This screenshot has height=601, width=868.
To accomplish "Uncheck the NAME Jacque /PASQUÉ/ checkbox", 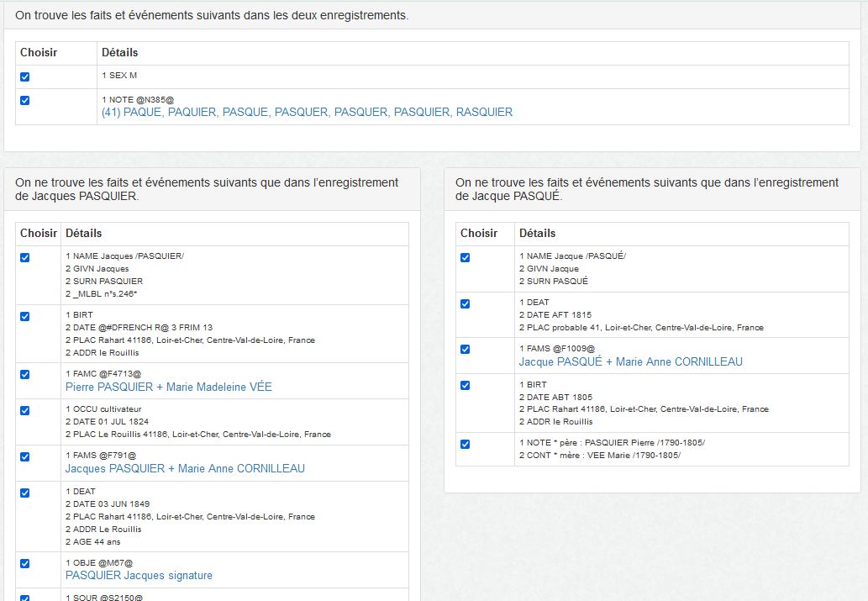I will (466, 257).
